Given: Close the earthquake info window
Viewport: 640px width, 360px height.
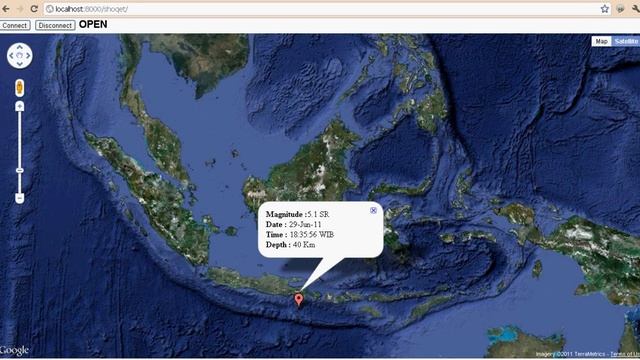Looking at the screenshot, I should (373, 210).
